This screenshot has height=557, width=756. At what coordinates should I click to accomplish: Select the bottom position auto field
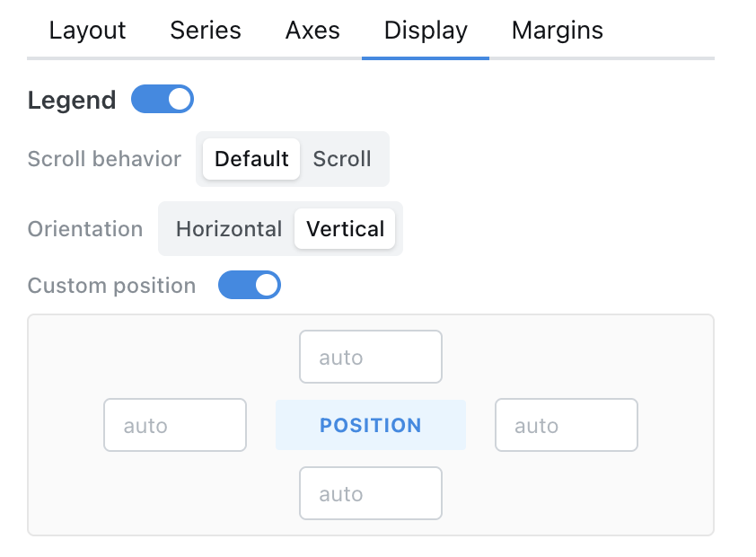click(x=370, y=493)
